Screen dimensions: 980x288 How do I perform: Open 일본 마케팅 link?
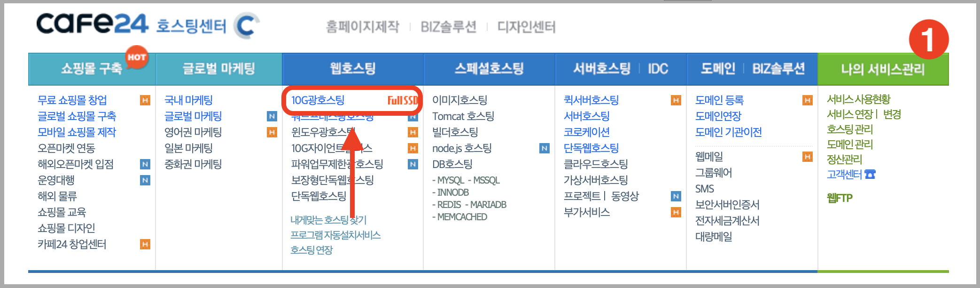click(188, 148)
